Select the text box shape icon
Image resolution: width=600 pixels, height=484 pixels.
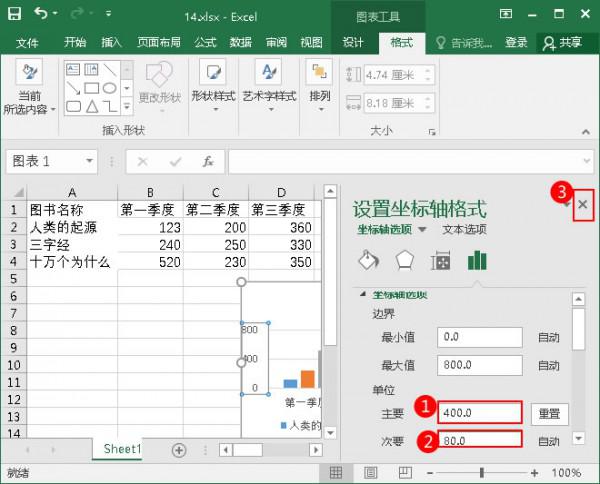(73, 69)
